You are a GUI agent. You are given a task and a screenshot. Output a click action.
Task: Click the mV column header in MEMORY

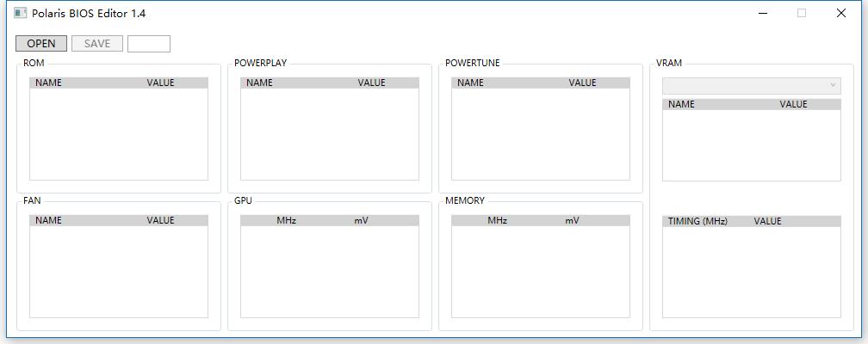(x=572, y=221)
